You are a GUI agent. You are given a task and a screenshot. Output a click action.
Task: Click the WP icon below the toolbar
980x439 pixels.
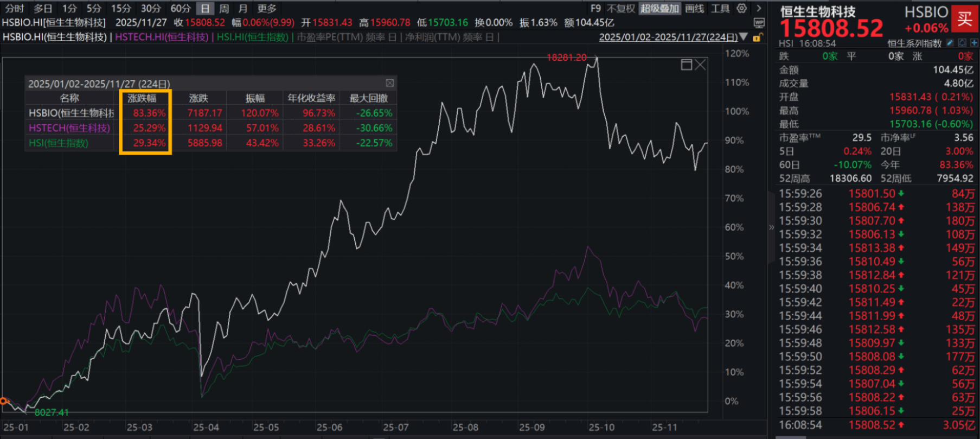coord(759,23)
